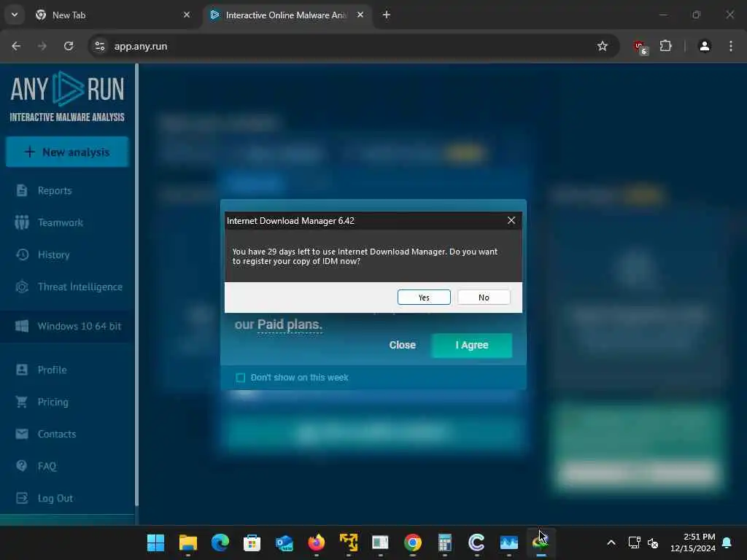Open the Windows Start menu

pyautogui.click(x=156, y=542)
